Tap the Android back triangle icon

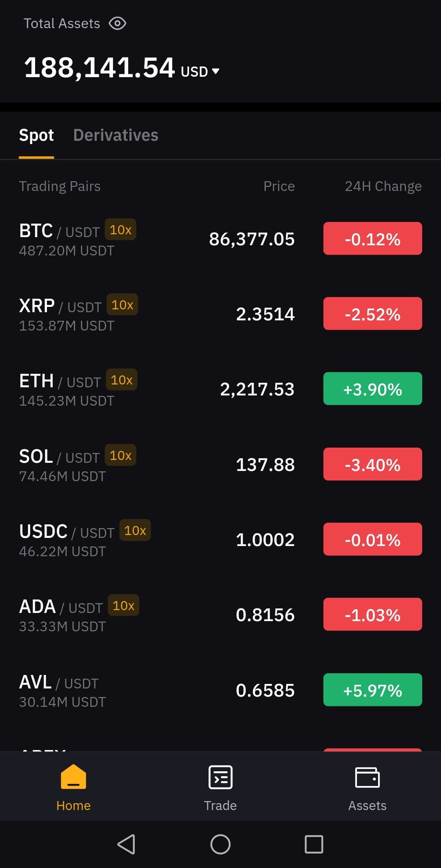coord(126,844)
